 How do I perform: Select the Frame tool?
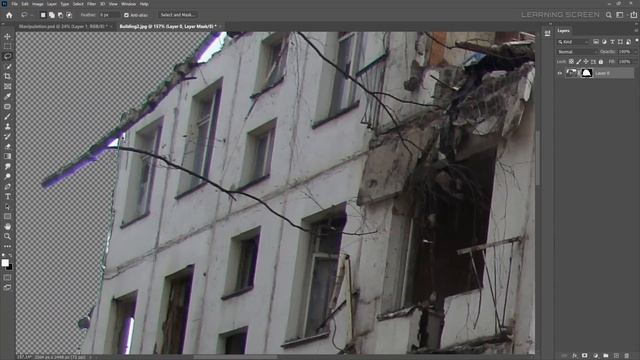(7, 86)
